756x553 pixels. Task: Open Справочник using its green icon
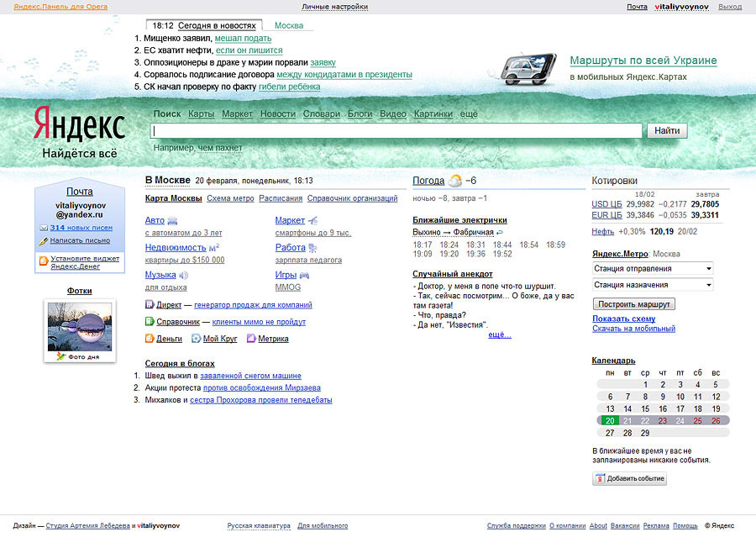pyautogui.click(x=149, y=322)
